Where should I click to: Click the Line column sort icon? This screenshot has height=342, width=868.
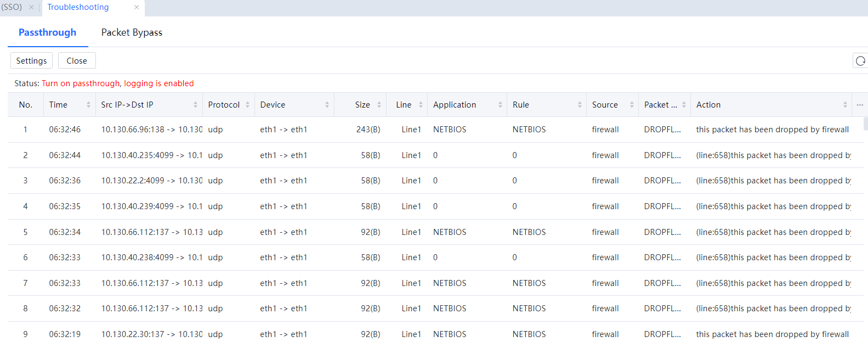tap(421, 105)
